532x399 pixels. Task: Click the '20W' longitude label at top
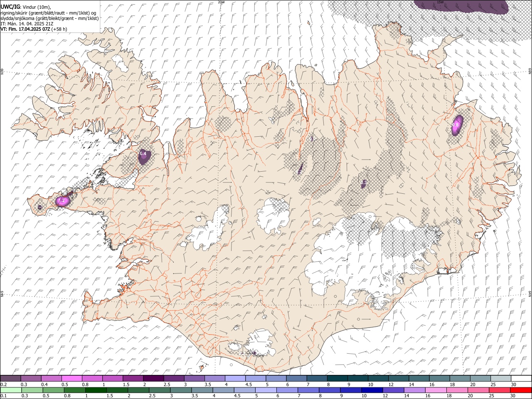[x=222, y=2]
